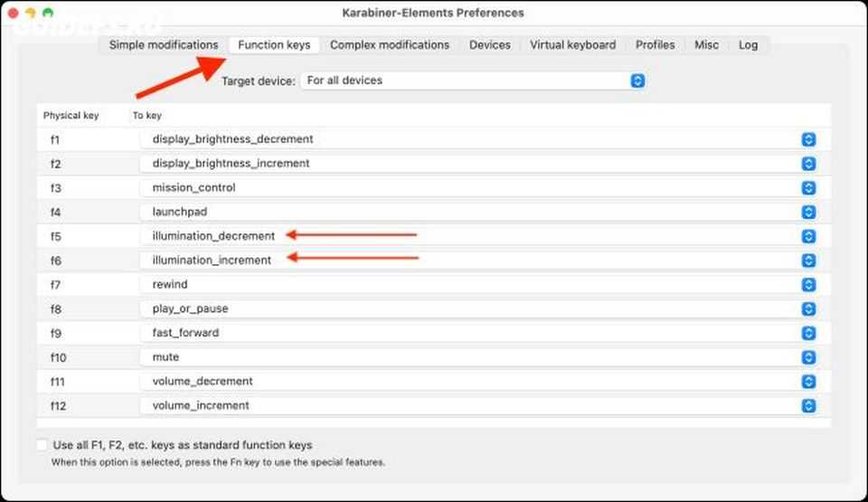Click the chevron icon for f10 mute
The height and width of the screenshot is (502, 868).
coord(808,357)
